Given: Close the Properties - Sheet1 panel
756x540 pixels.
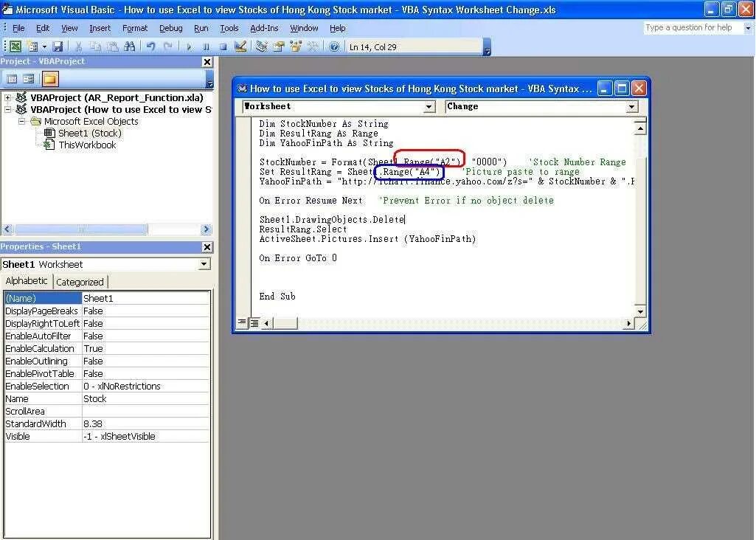Looking at the screenshot, I should click(207, 247).
